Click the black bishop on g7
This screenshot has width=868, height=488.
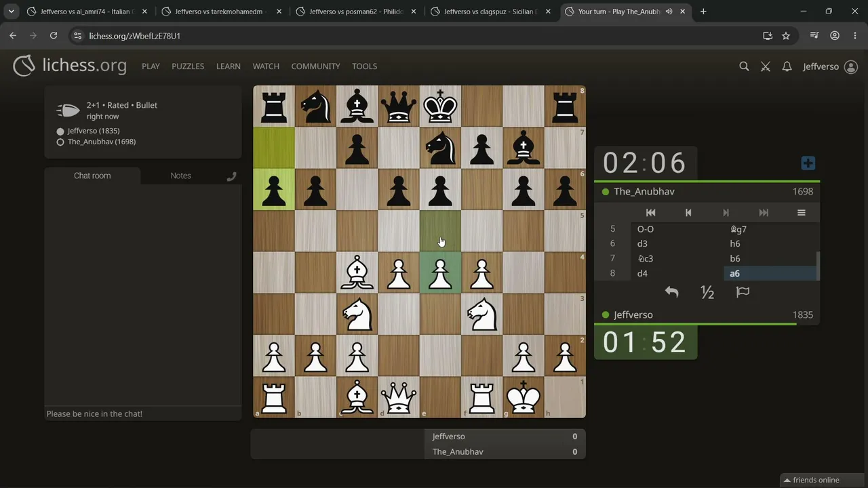pos(524,148)
